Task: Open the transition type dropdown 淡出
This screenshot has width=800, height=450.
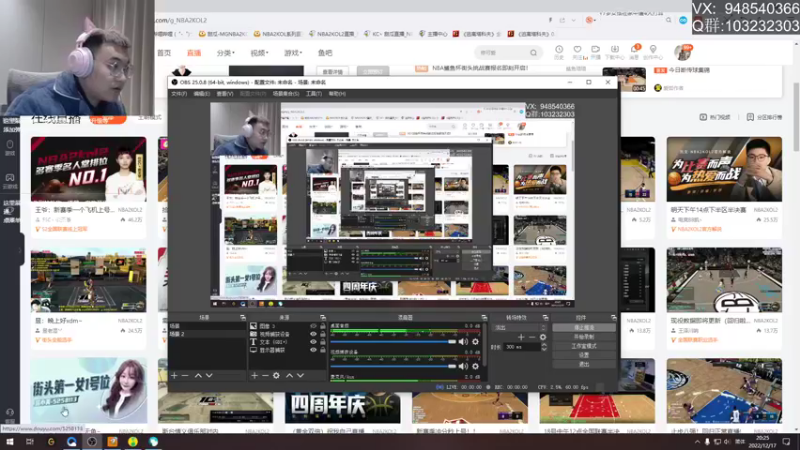Action: [519, 328]
